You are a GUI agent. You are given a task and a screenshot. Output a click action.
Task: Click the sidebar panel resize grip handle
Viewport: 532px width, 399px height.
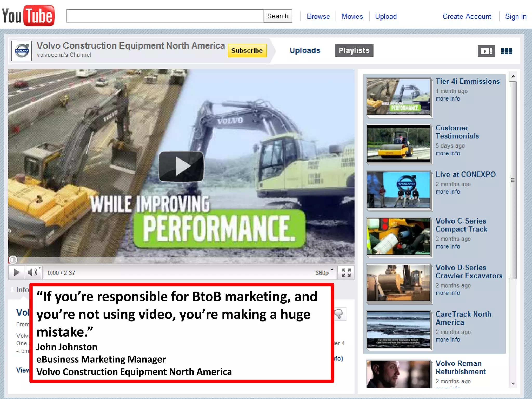513,180
